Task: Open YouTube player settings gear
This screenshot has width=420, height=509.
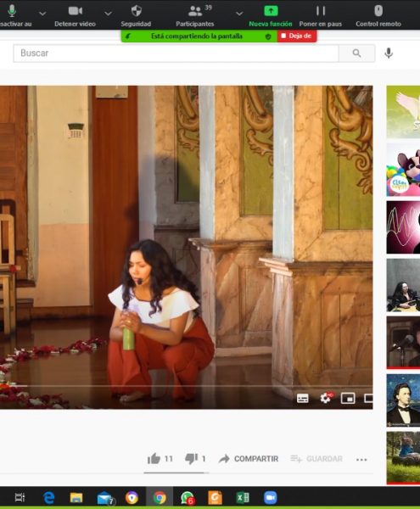Action: point(326,398)
